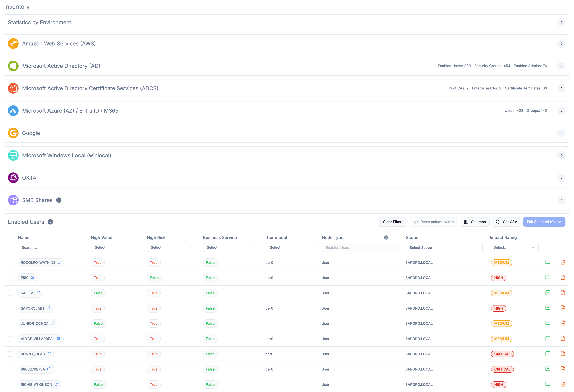Toggle the select-all rows checkbox

point(9,242)
